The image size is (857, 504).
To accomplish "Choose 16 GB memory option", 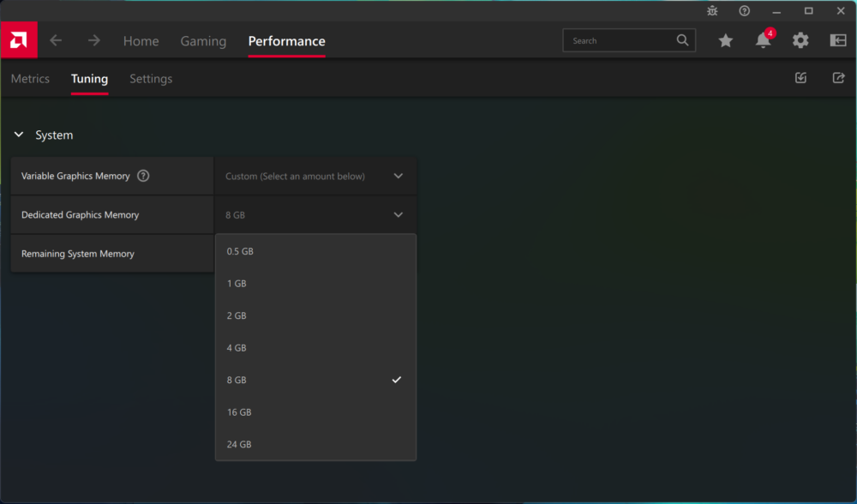I will pyautogui.click(x=315, y=412).
